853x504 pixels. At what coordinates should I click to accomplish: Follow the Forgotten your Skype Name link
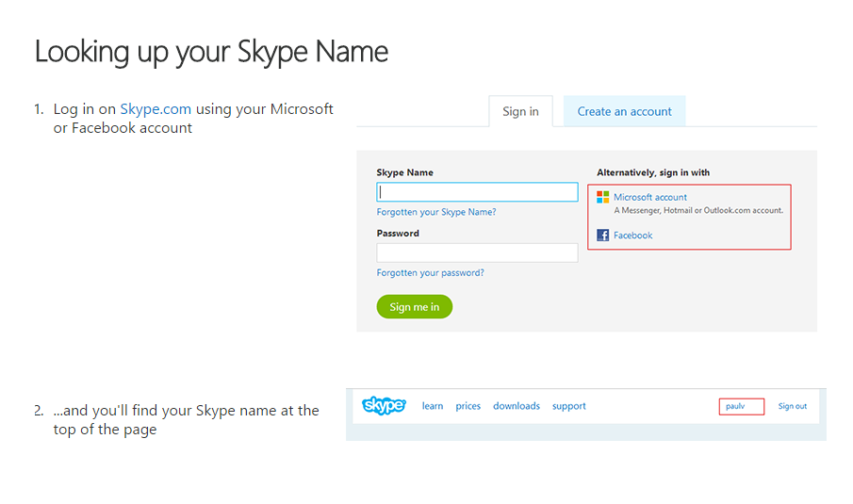[436, 212]
